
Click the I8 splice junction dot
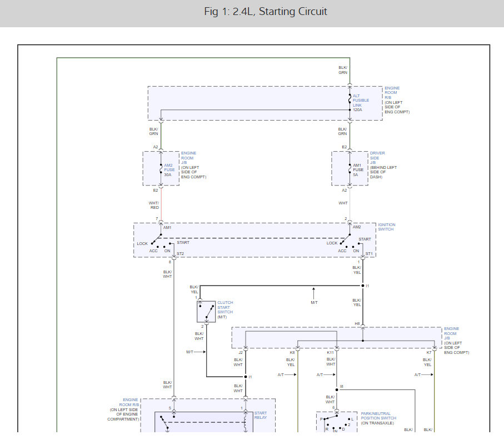point(337,389)
